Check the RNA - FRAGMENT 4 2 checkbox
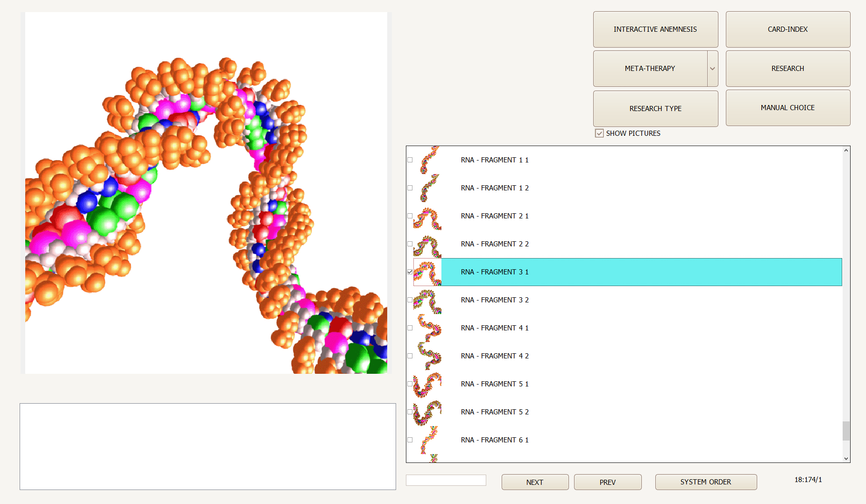The height and width of the screenshot is (504, 866). coord(410,356)
